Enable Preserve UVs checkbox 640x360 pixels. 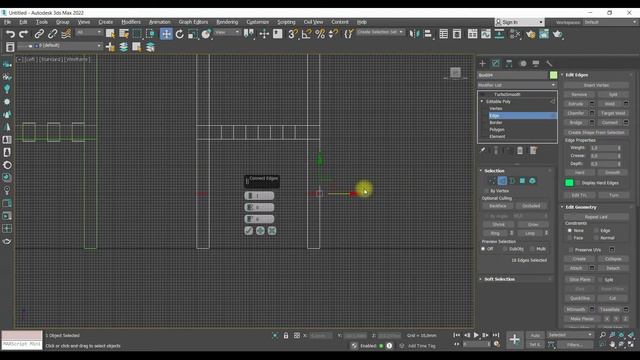pyautogui.click(x=571, y=250)
